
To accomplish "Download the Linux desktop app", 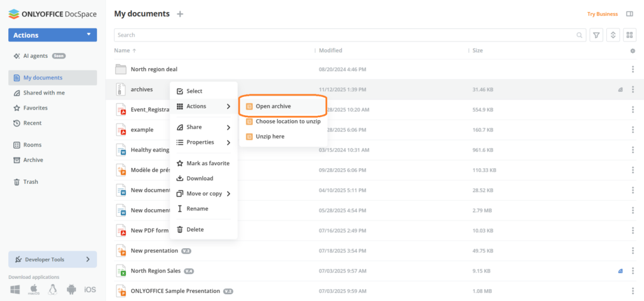I will pyautogui.click(x=52, y=290).
